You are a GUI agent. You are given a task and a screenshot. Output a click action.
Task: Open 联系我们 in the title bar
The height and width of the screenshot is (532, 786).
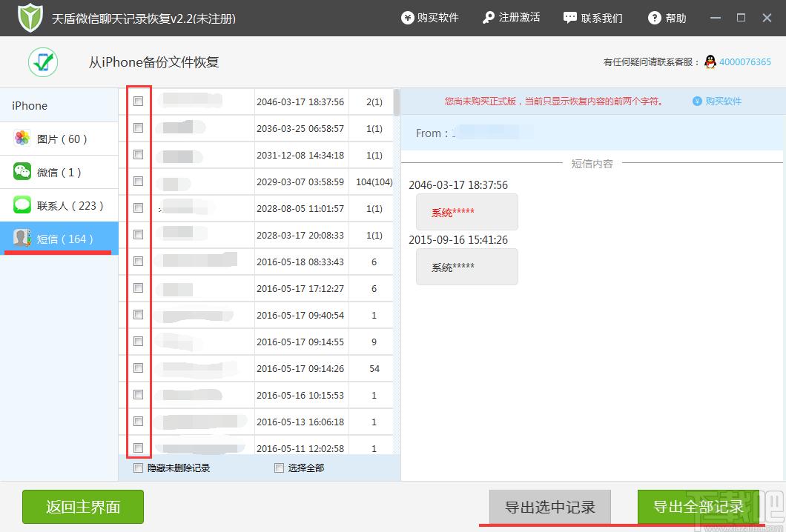[x=593, y=18]
